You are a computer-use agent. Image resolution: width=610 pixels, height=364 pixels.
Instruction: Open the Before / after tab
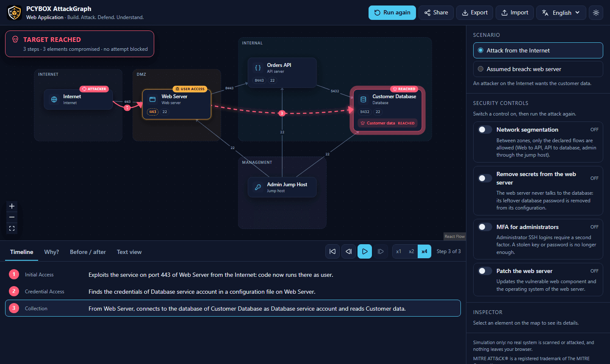tap(88, 252)
